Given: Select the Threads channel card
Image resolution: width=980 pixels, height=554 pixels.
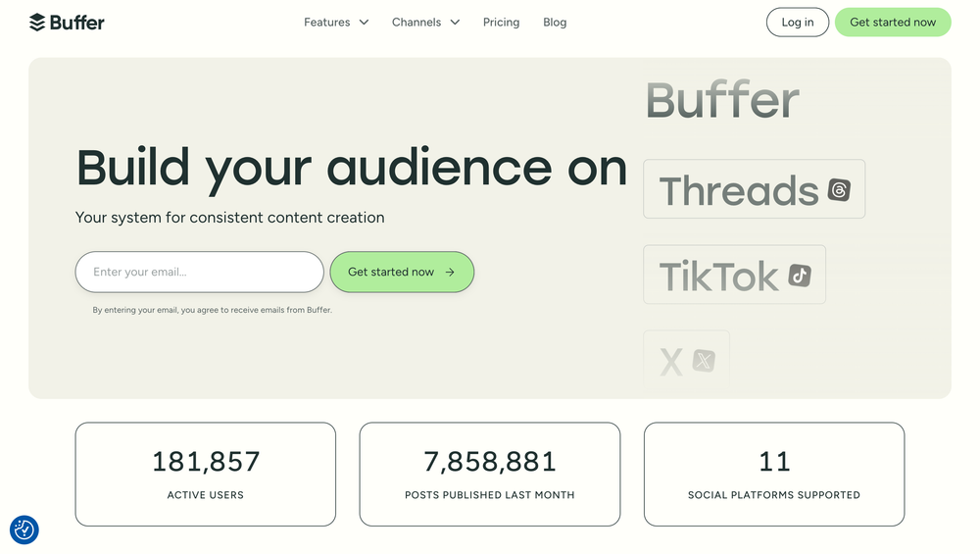Looking at the screenshot, I should (x=754, y=189).
